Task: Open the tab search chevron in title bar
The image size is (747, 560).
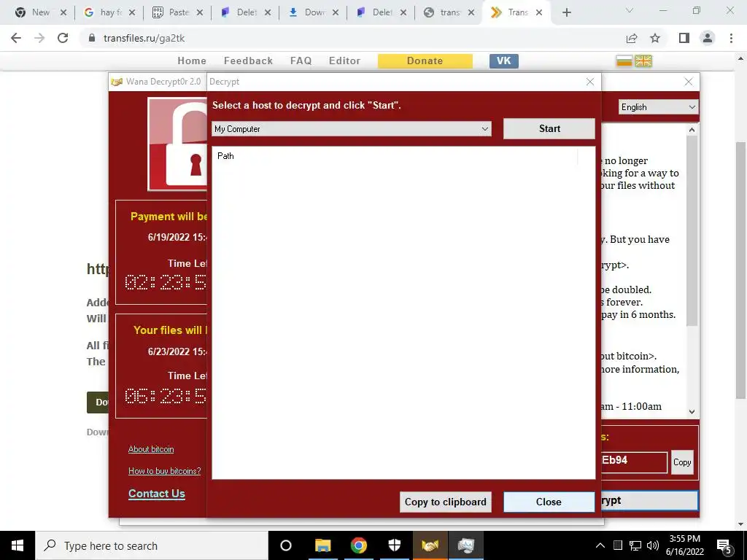Action: [629, 10]
